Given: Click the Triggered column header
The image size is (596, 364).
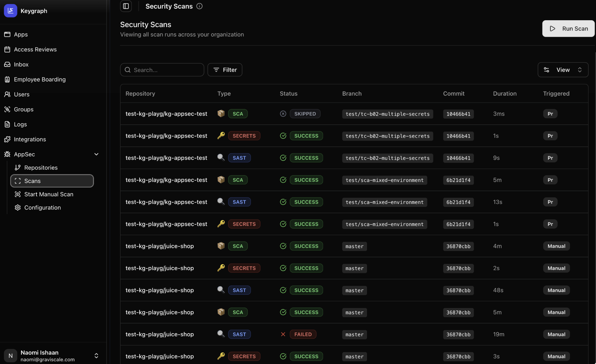Looking at the screenshot, I should point(556,94).
